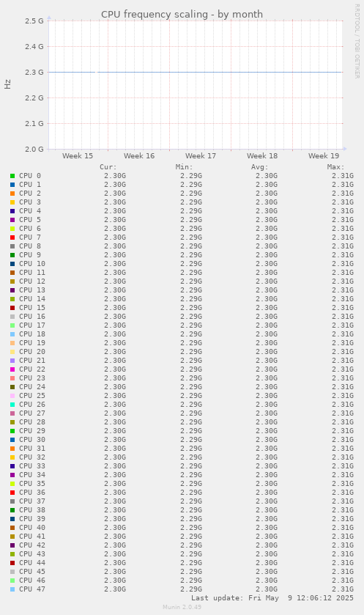This screenshot has height=615, width=364.
Task: Select the 'CPU 12' legend label
Action: 32,281
